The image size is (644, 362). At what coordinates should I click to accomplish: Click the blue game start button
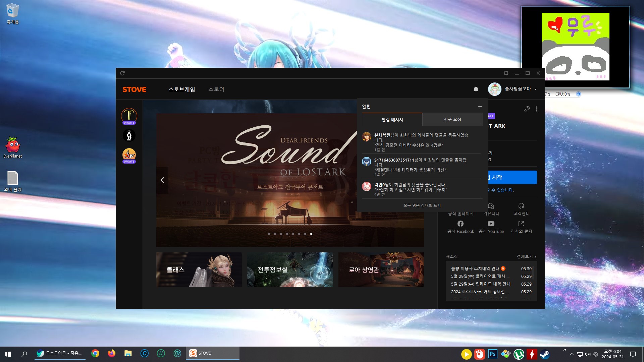coord(512,177)
